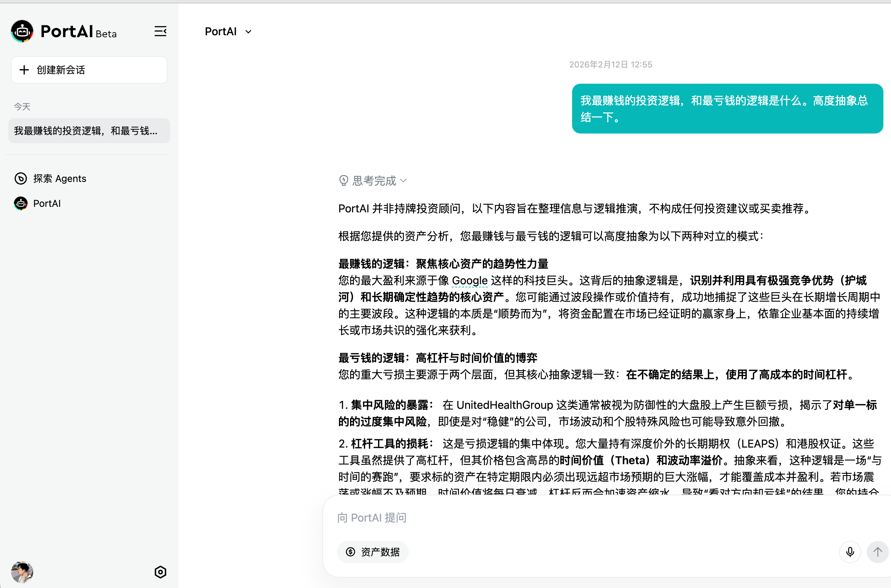The height and width of the screenshot is (588, 891).
Task: Click the lightbulb thinking icon
Action: tap(343, 181)
